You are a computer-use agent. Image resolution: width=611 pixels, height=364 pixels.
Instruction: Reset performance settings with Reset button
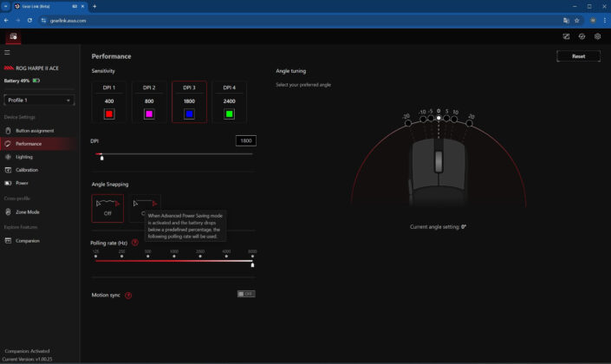click(579, 56)
